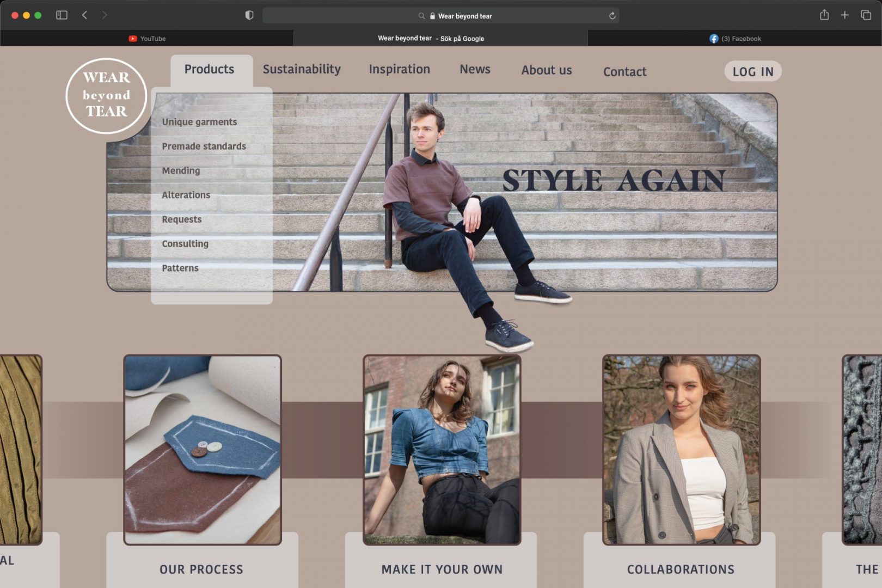Select Consulting in the dropdown

[185, 243]
